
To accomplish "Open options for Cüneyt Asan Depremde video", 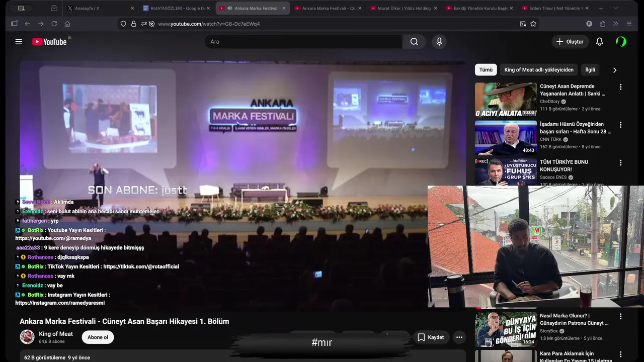I will 620,87.
